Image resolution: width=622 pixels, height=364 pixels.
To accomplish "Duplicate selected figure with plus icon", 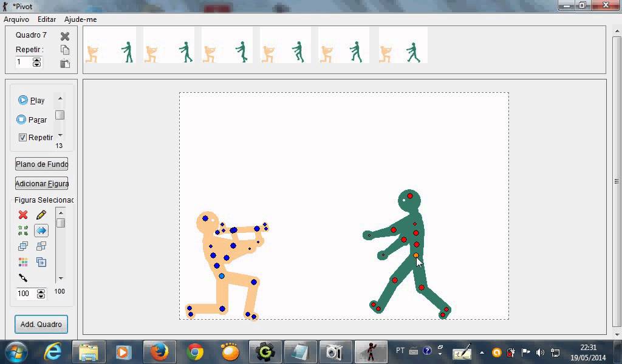I will pyautogui.click(x=41, y=262).
